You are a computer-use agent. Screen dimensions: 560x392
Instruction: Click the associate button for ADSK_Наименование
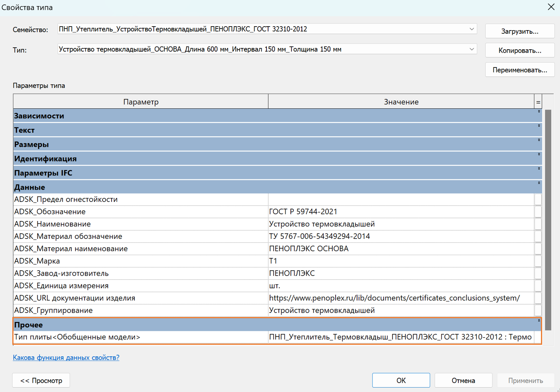538,224
